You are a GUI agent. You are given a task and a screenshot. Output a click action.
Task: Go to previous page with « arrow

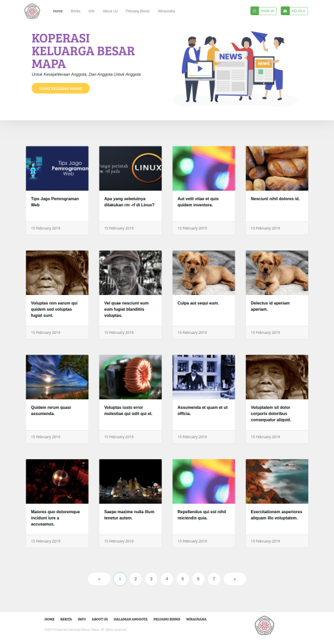pyautogui.click(x=99, y=579)
